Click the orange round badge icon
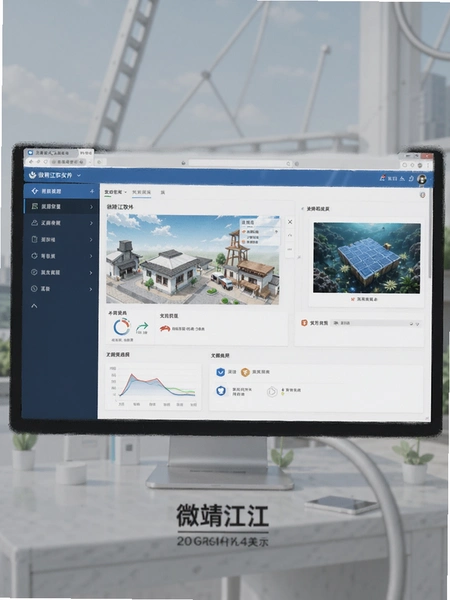The image size is (450, 600). click(245, 372)
